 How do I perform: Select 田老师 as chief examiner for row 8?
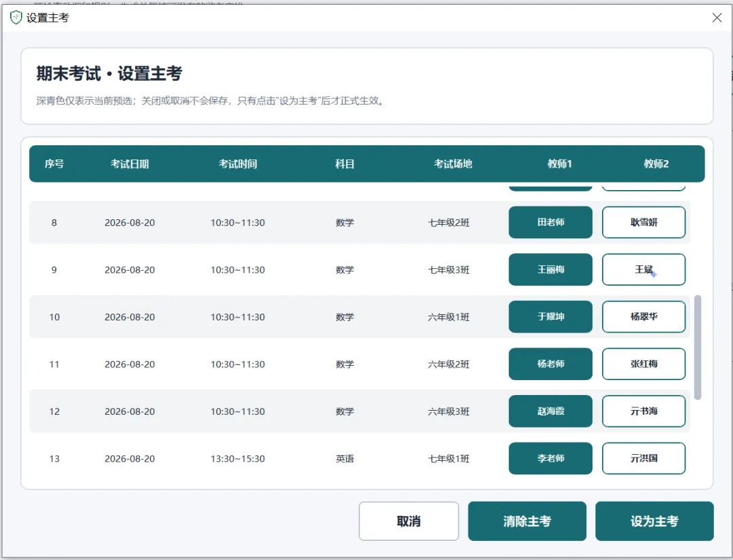[x=550, y=223]
